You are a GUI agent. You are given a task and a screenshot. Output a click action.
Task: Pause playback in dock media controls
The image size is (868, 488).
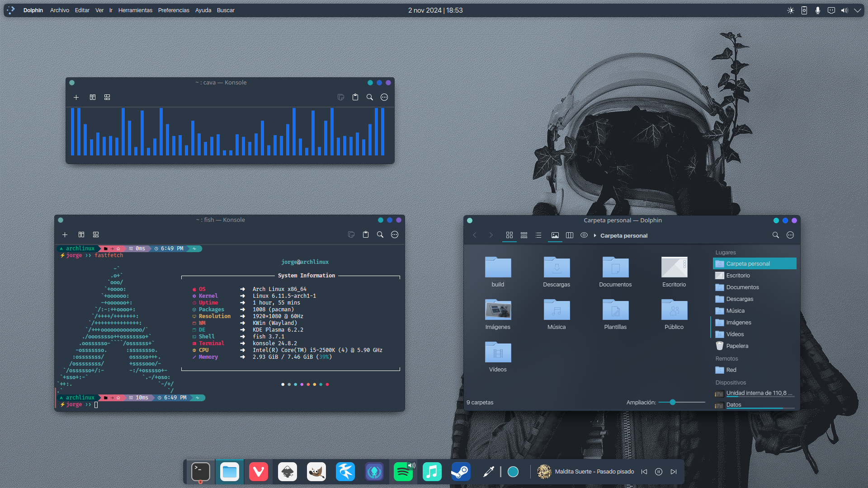tap(659, 472)
